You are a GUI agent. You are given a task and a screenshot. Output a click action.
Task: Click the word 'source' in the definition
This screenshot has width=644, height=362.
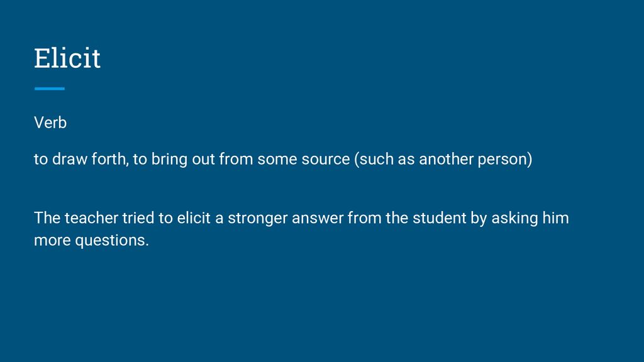pos(326,160)
